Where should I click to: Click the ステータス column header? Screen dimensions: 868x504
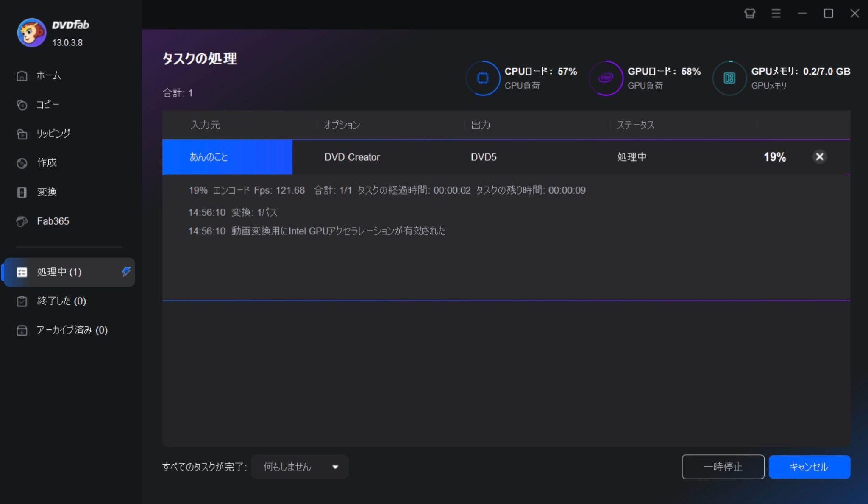tap(635, 125)
